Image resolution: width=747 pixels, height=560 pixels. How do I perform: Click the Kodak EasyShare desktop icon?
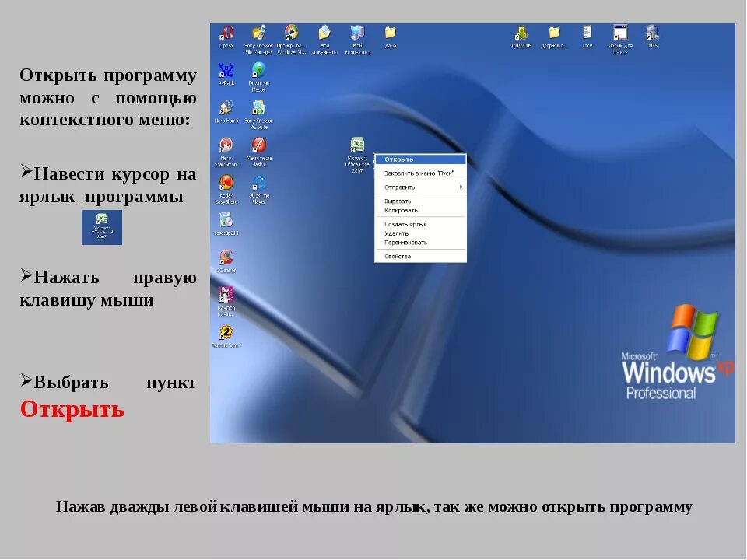pos(226,190)
